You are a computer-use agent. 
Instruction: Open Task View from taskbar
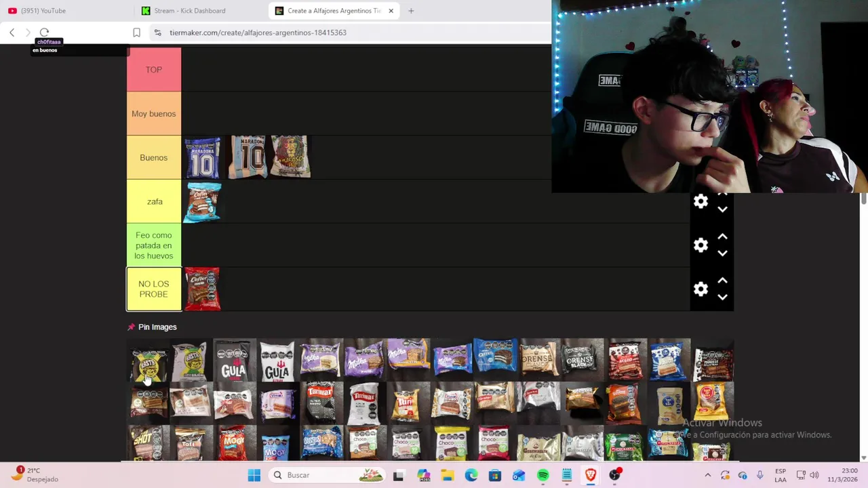(x=398, y=475)
